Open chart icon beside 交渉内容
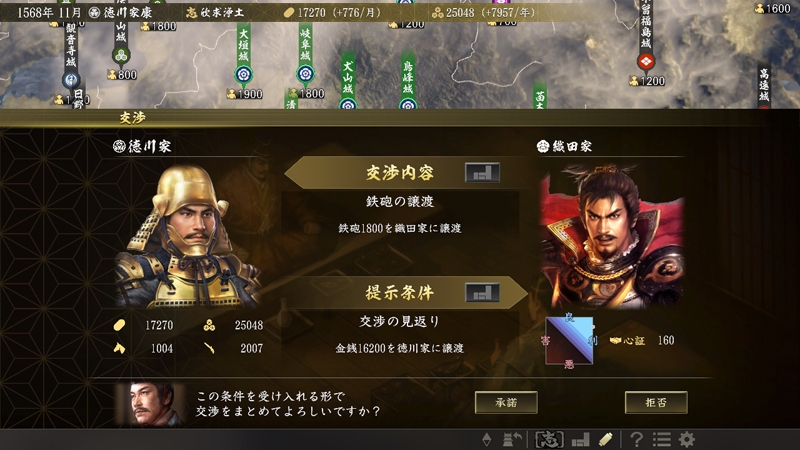 (482, 173)
